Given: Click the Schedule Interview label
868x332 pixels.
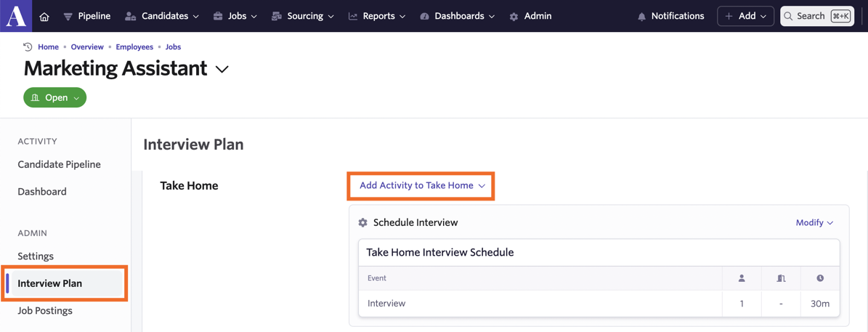Looking at the screenshot, I should pyautogui.click(x=415, y=222).
